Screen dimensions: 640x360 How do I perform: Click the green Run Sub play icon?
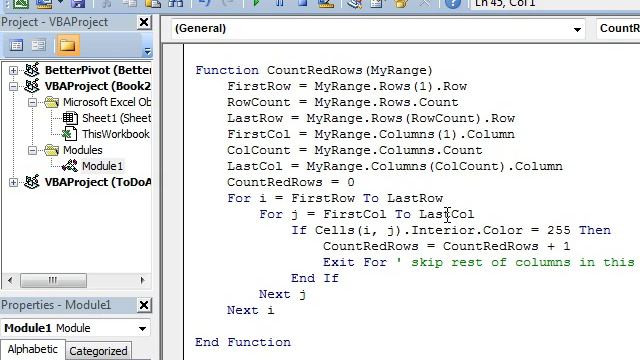[x=256, y=3]
